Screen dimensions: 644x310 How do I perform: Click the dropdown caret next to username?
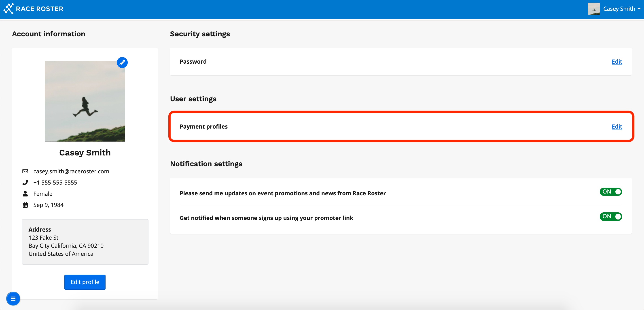(x=639, y=9)
